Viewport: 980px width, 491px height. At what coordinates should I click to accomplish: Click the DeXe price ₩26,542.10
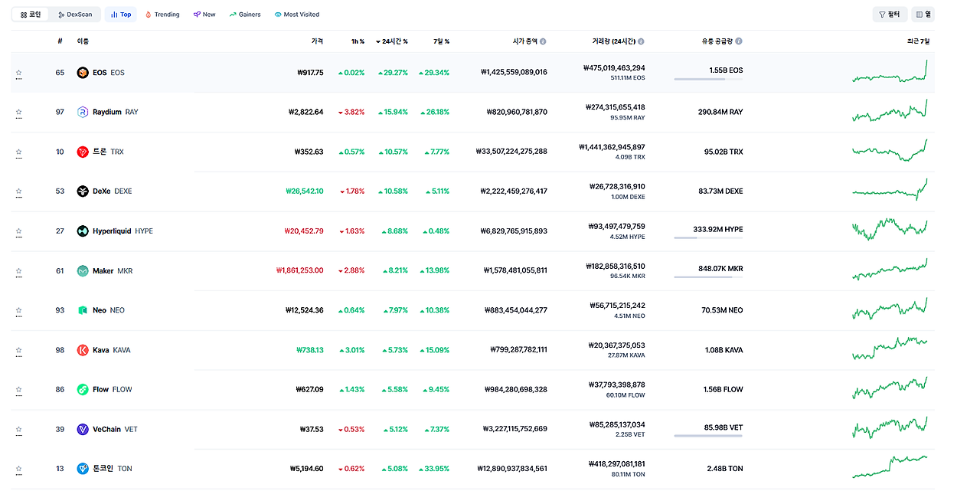[x=304, y=191]
